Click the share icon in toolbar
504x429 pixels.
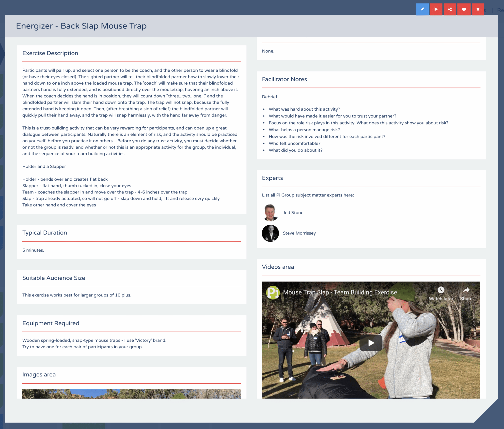[450, 9]
